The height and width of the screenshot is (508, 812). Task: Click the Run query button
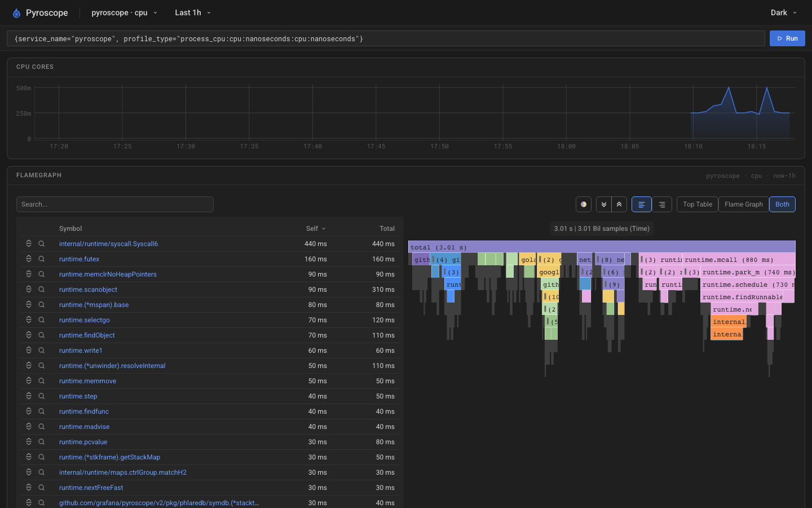pyautogui.click(x=787, y=38)
